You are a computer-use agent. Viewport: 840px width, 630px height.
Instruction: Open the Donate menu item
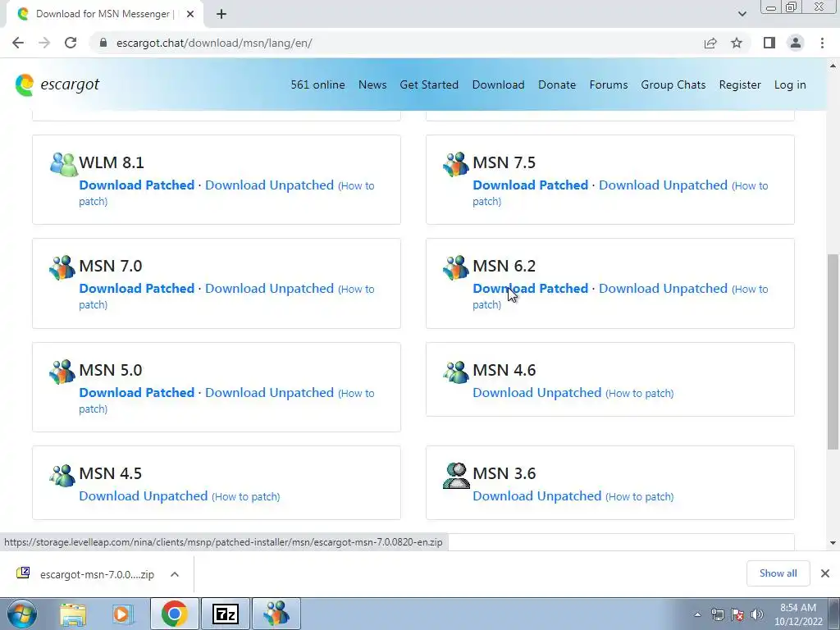[557, 84]
